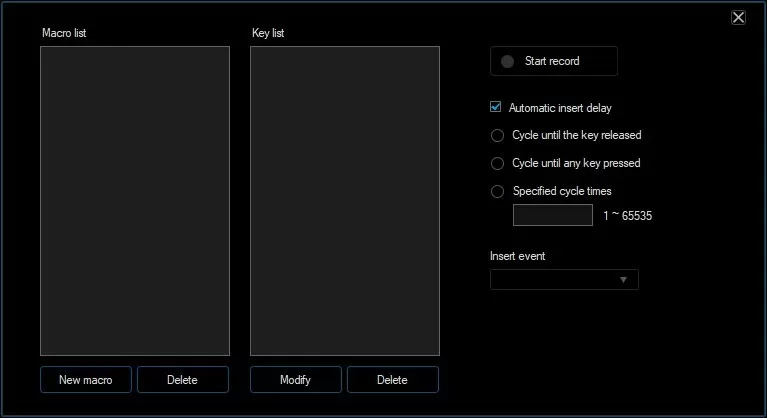767x418 pixels.
Task: Focus the cycle times number field
Action: [x=552, y=215]
